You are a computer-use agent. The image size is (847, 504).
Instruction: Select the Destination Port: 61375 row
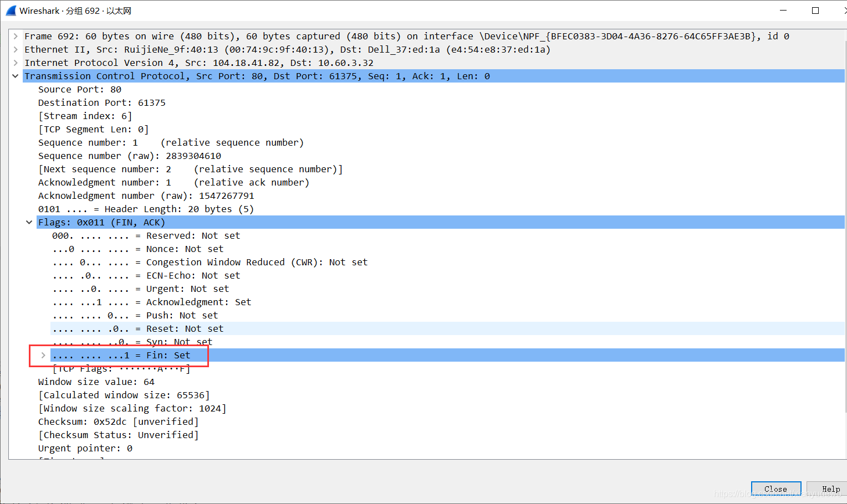pos(102,102)
